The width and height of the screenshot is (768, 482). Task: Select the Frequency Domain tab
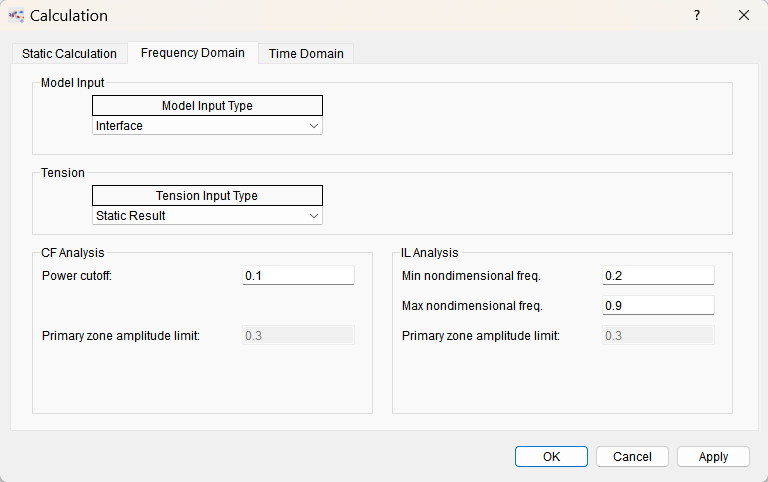(193, 53)
